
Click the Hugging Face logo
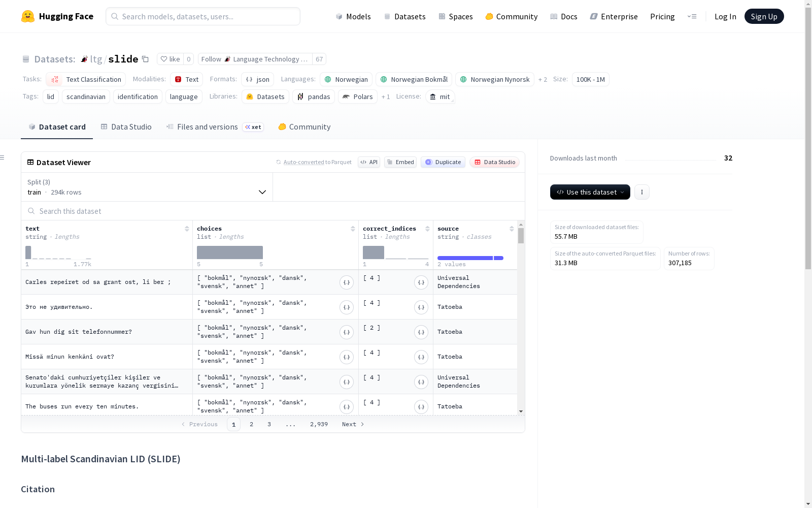(57, 16)
